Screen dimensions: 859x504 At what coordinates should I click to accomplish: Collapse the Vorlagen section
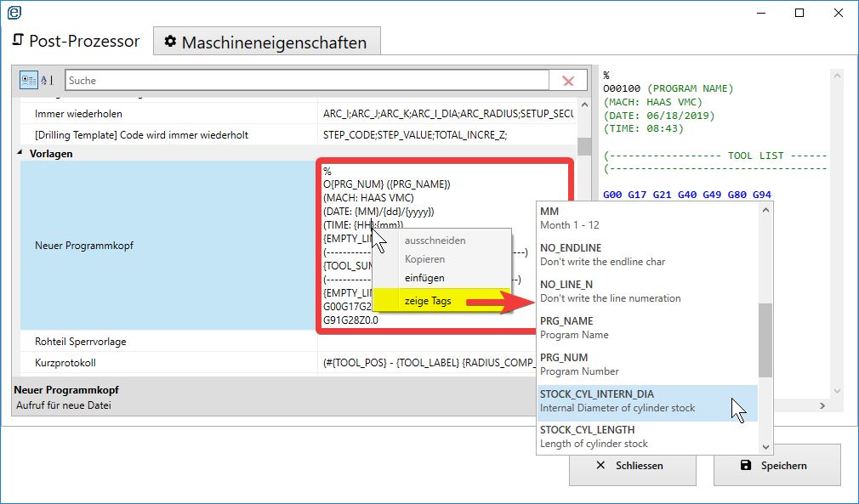[20, 154]
